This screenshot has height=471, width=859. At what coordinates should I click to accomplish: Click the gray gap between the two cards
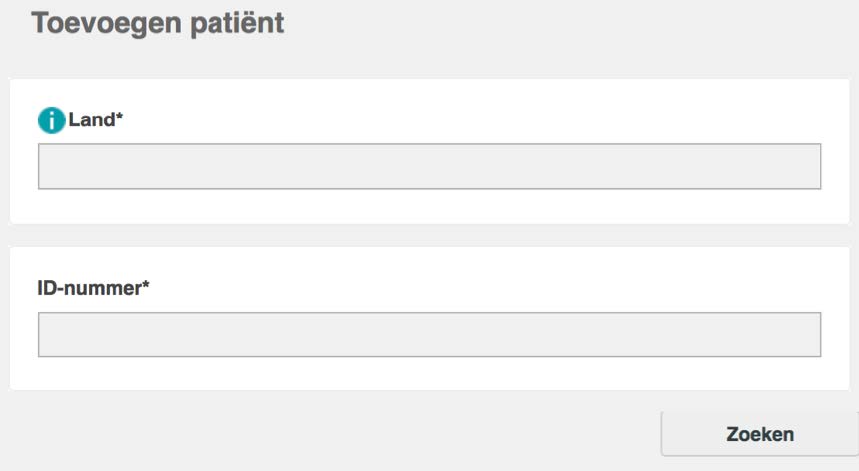(430, 235)
